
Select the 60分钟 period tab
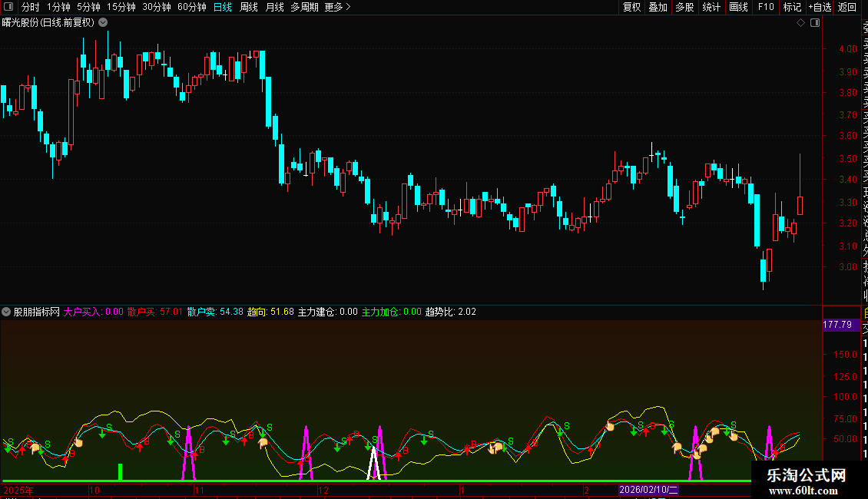(x=192, y=7)
